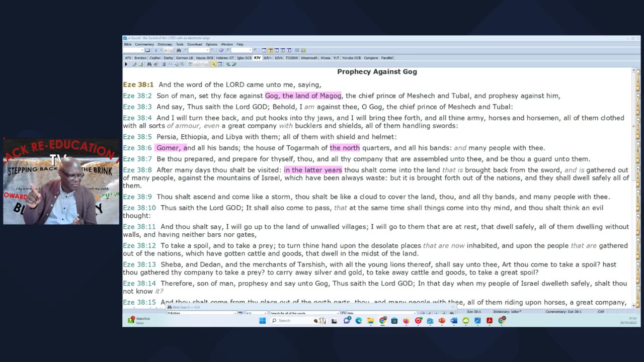644x362 pixels.
Task: Open the Watchlist Ideas widget
Action: click(139, 320)
